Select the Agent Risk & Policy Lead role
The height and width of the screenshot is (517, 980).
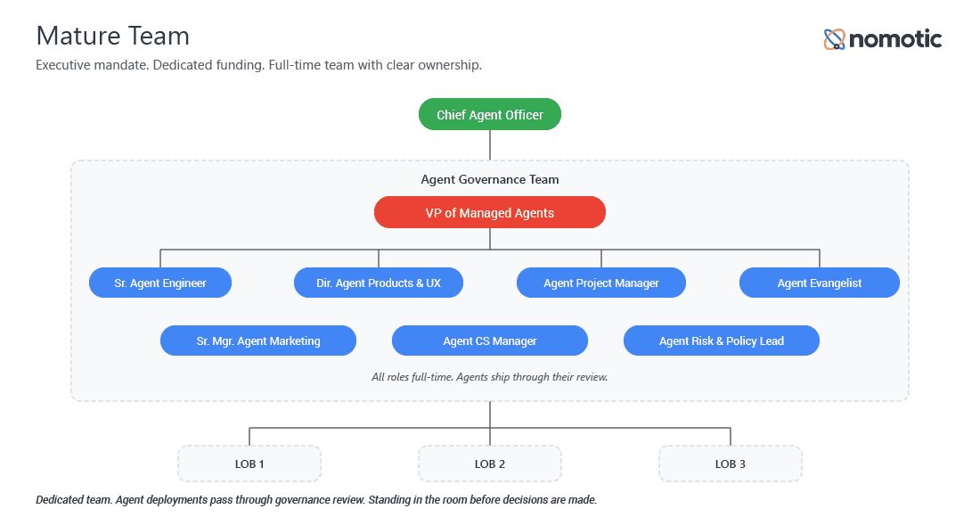722,341
